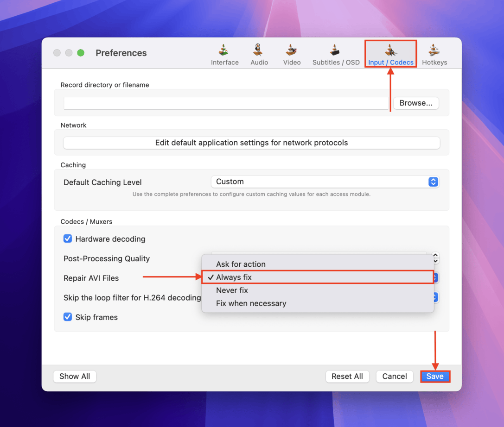Screen dimensions: 504x427
Task: Switch to the Audio tab label
Action: tap(259, 62)
